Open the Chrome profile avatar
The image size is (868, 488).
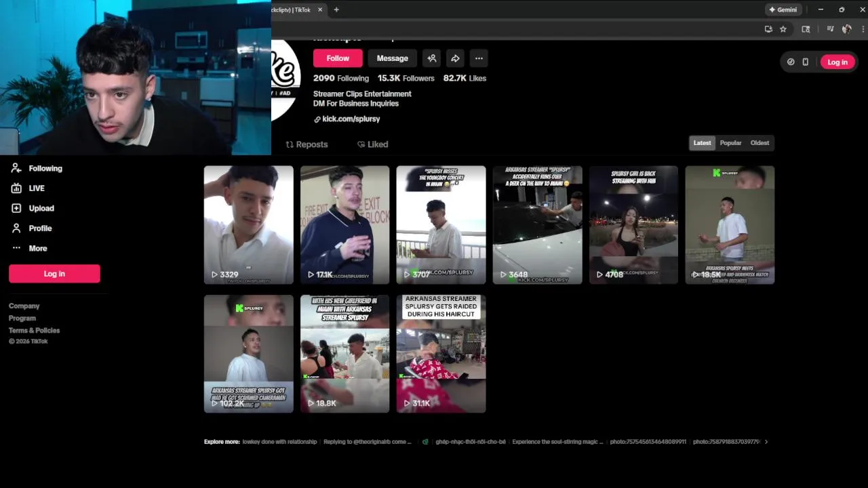846,29
